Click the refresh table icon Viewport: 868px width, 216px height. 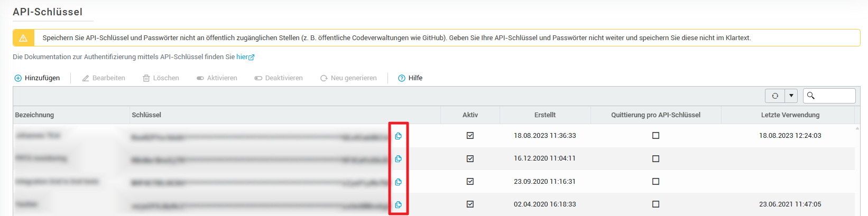coord(775,96)
